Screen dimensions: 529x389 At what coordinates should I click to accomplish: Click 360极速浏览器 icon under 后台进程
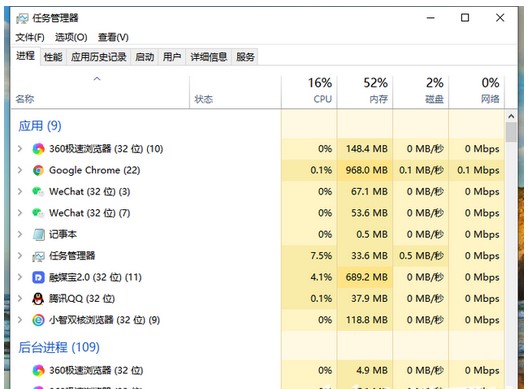click(38, 370)
